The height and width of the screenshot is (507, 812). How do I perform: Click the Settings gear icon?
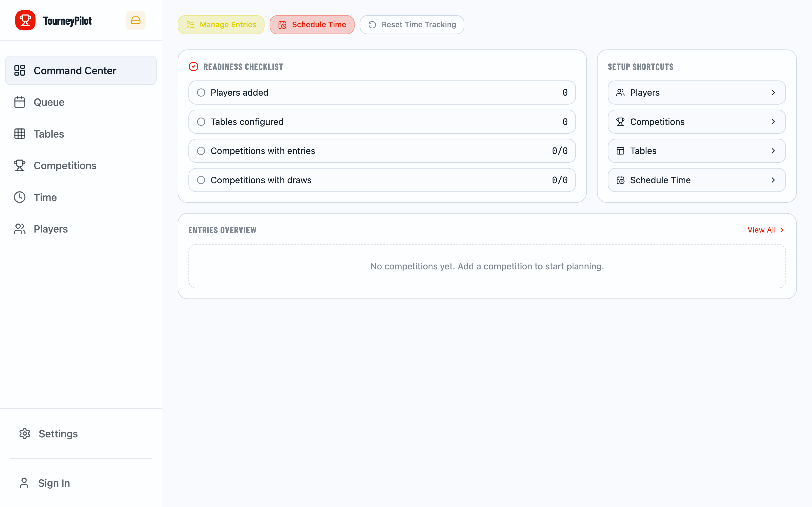tap(24, 433)
